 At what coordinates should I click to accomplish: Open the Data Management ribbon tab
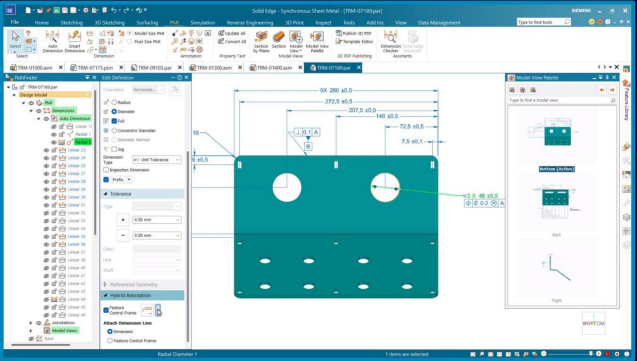coord(439,23)
